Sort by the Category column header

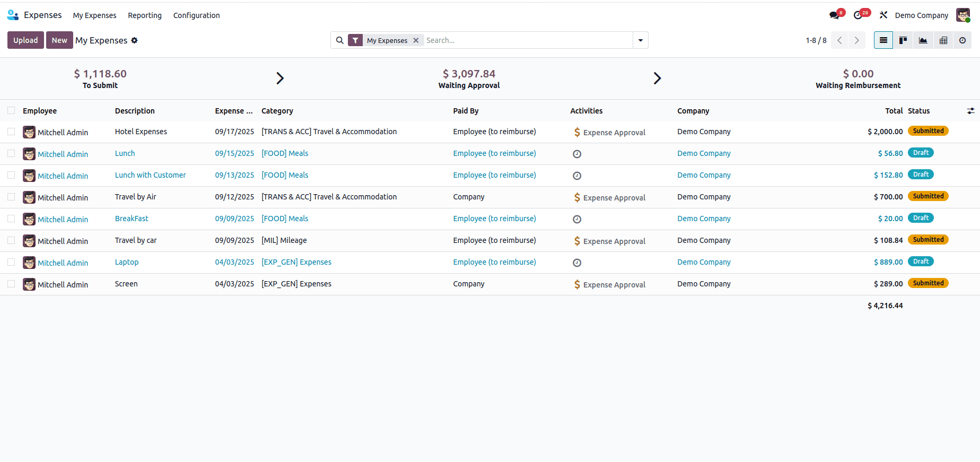coord(277,111)
